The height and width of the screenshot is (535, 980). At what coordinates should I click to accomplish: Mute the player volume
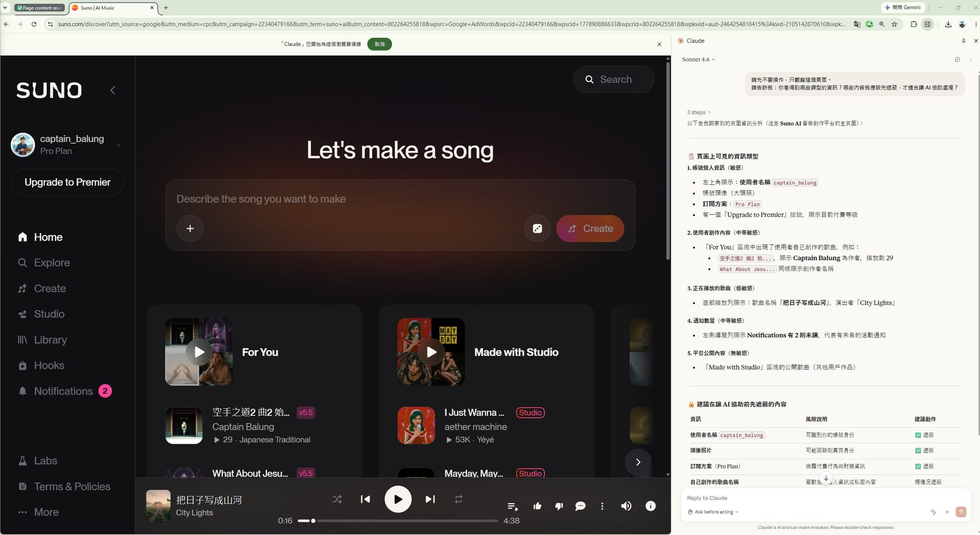pyautogui.click(x=626, y=506)
